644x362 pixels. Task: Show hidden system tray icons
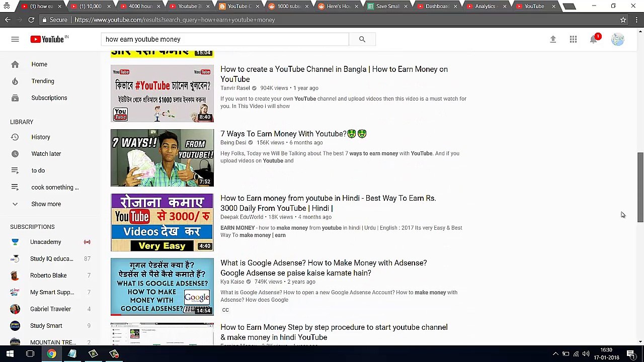tap(555, 354)
